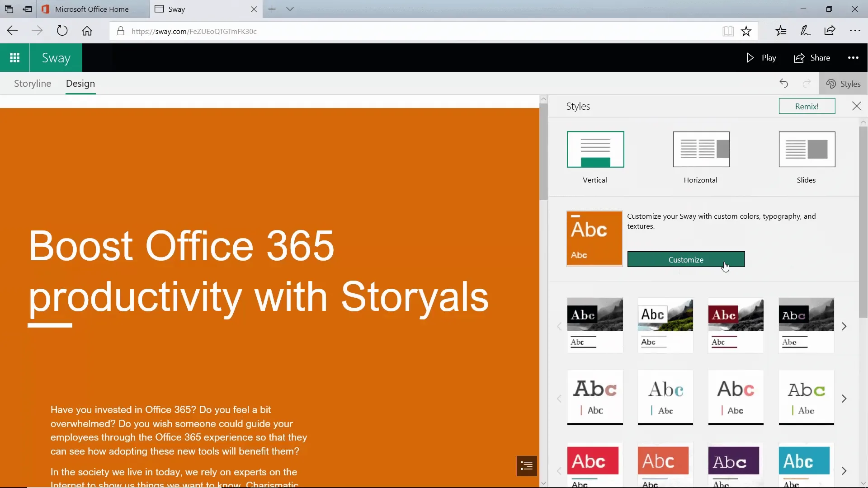This screenshot has width=868, height=488.
Task: Switch to the Storyline tab
Action: tap(33, 84)
